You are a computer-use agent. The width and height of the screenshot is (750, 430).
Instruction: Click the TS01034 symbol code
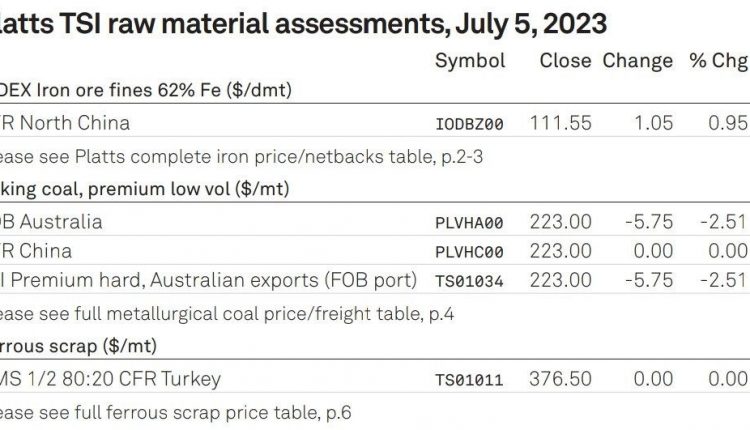tap(469, 281)
